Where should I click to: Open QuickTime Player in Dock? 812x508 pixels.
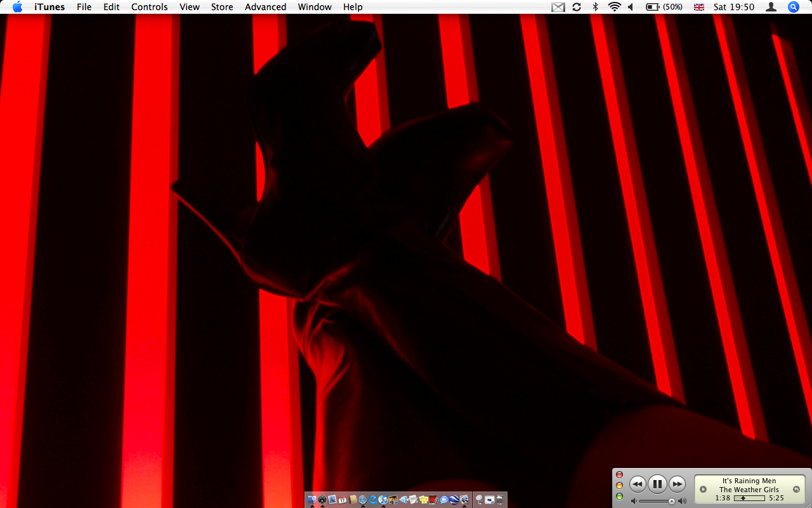click(x=373, y=500)
